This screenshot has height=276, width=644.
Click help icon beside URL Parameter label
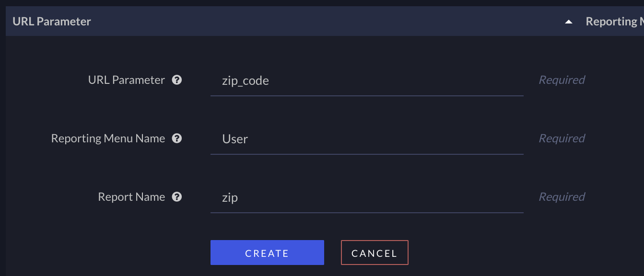pyautogui.click(x=177, y=80)
